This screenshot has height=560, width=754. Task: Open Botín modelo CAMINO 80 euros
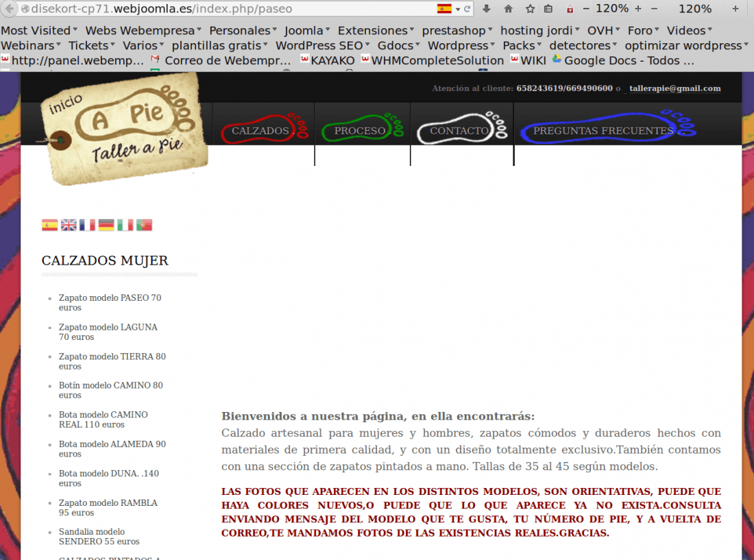(110, 390)
